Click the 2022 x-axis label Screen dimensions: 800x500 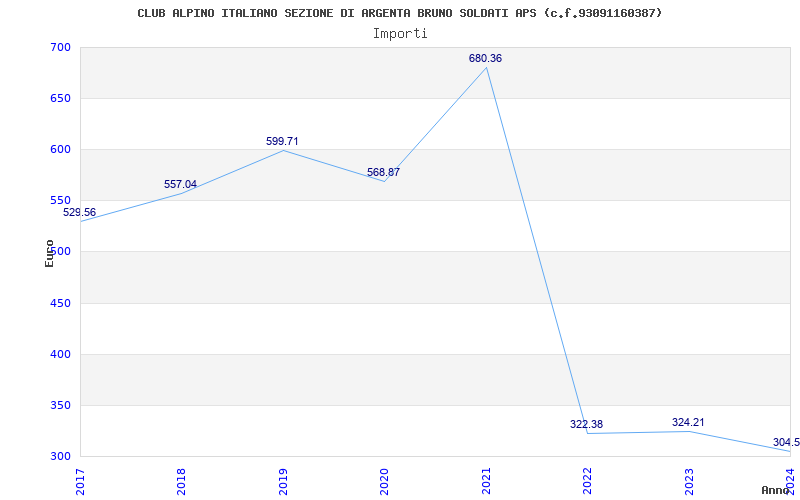587,481
